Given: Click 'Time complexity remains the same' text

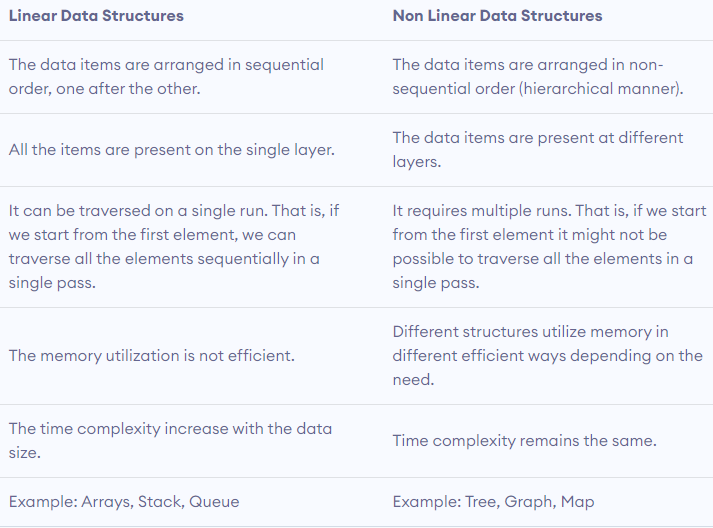Looking at the screenshot, I should click(524, 440).
